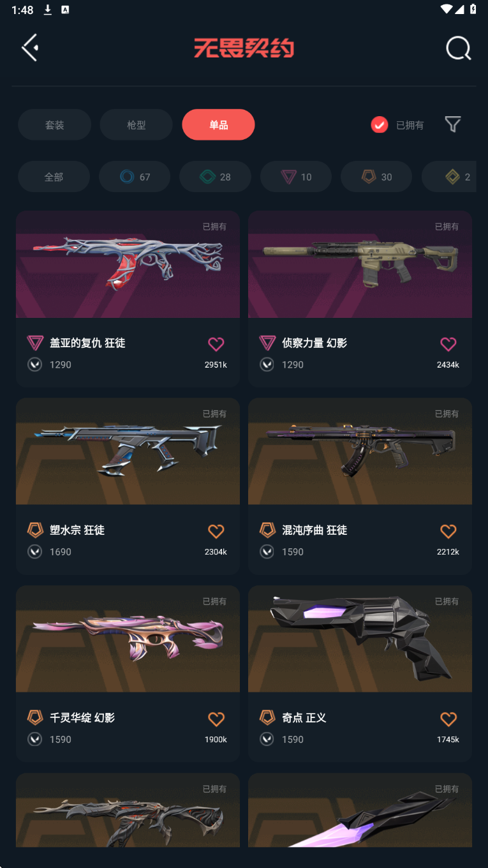Screen dimensions: 488x868
Task: Filter by orange pentagon tier 30
Action: coord(376,177)
